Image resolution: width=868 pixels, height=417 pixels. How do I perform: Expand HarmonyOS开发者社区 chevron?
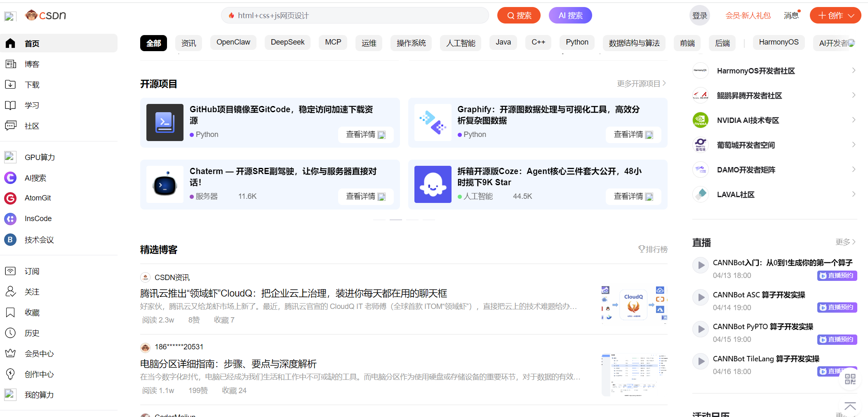853,71
